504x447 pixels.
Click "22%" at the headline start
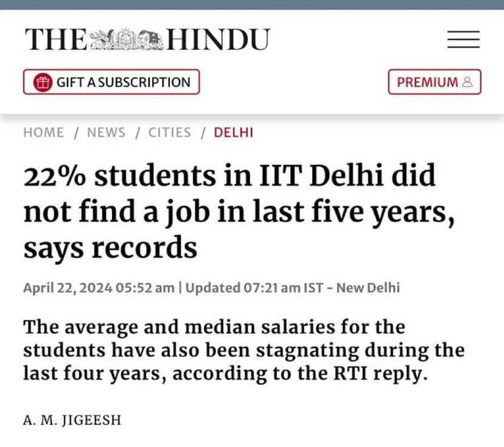tap(54, 177)
